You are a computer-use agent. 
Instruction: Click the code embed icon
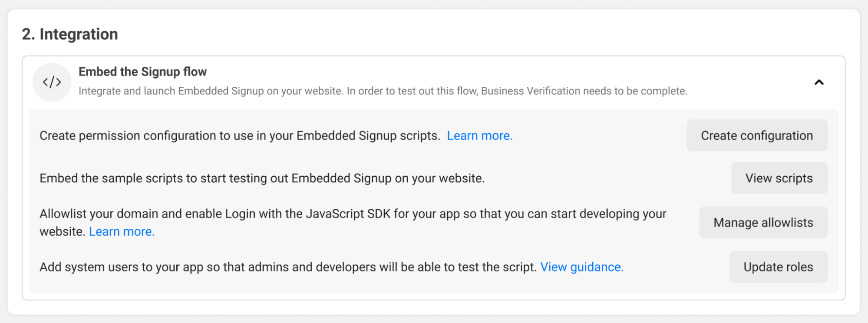point(52,82)
